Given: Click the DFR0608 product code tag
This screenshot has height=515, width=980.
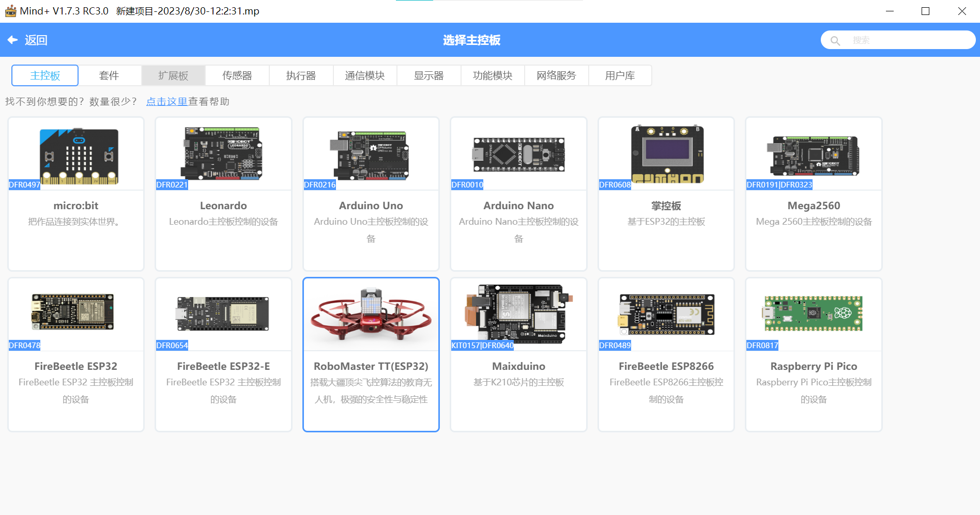Looking at the screenshot, I should (615, 185).
